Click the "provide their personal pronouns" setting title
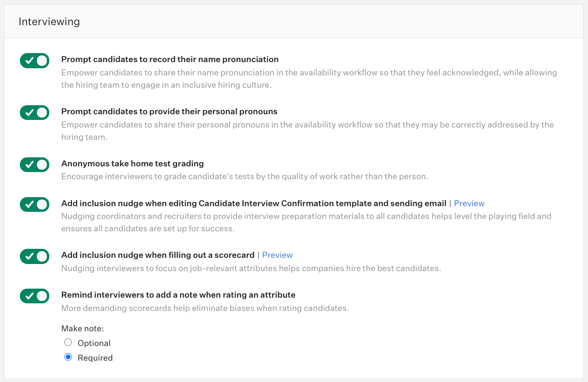The image size is (588, 382). point(169,112)
